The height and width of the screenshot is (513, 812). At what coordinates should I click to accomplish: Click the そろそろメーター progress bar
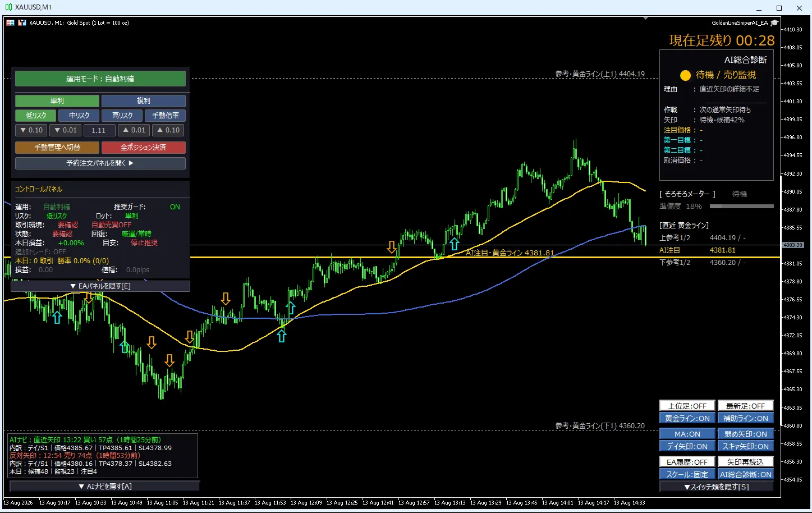[741, 207]
